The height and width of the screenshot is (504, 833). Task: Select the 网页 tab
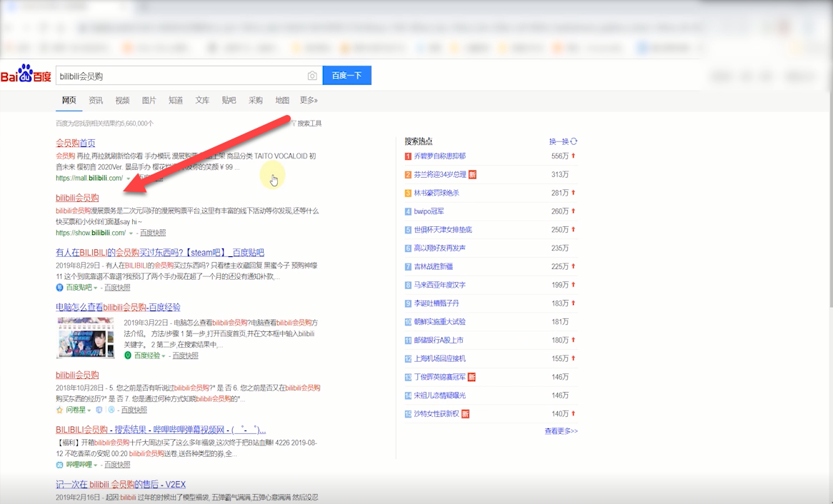[69, 100]
